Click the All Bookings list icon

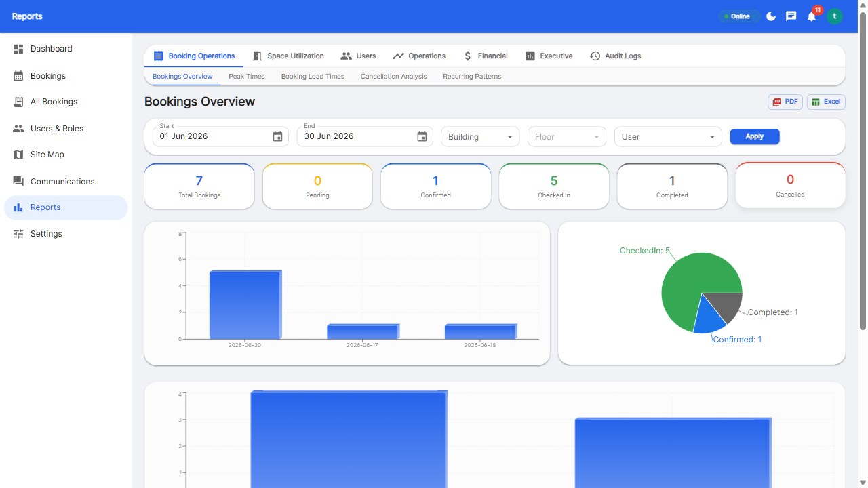tap(18, 102)
